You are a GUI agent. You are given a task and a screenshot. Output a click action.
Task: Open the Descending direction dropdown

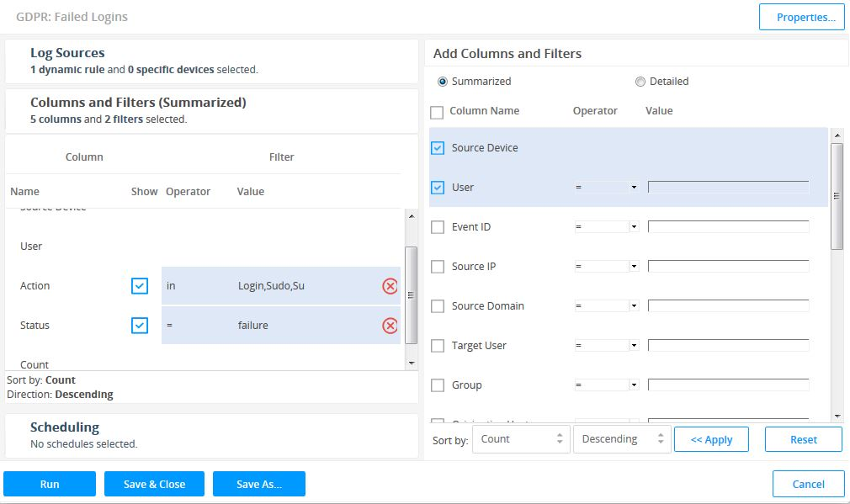coord(621,439)
